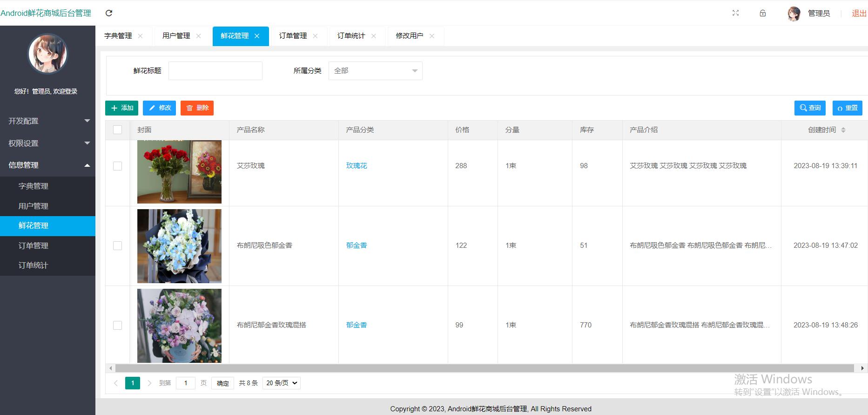868x415 pixels.
Task: Expand the 开发配置 sidebar menu
Action: (47, 121)
